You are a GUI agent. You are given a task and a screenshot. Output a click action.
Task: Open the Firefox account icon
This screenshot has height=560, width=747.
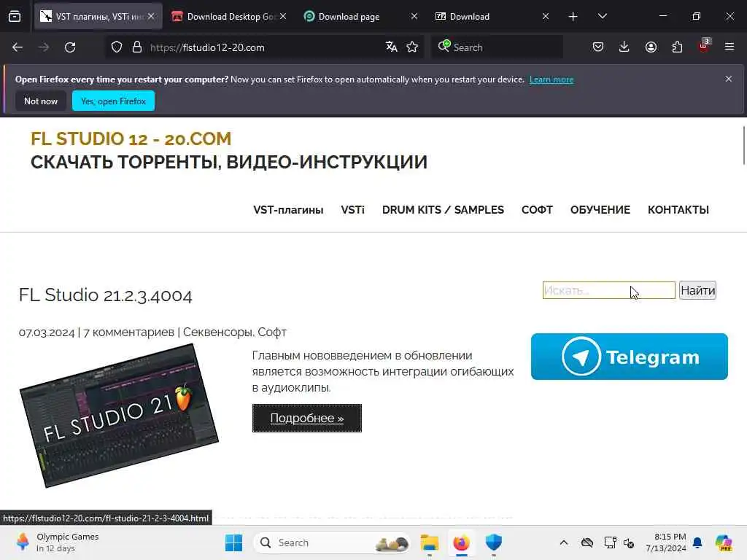pyautogui.click(x=651, y=47)
